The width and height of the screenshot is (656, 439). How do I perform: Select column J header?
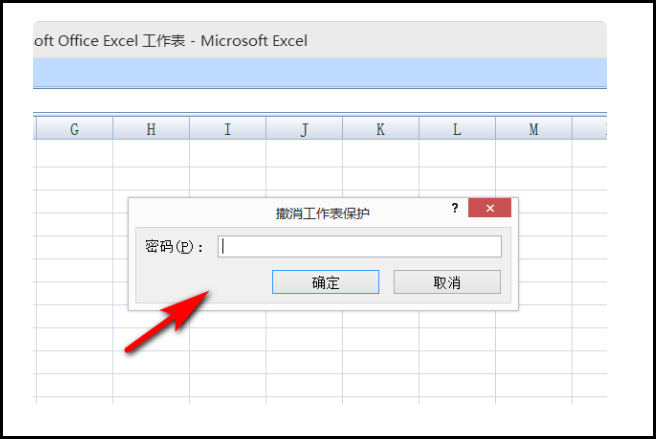[304, 129]
